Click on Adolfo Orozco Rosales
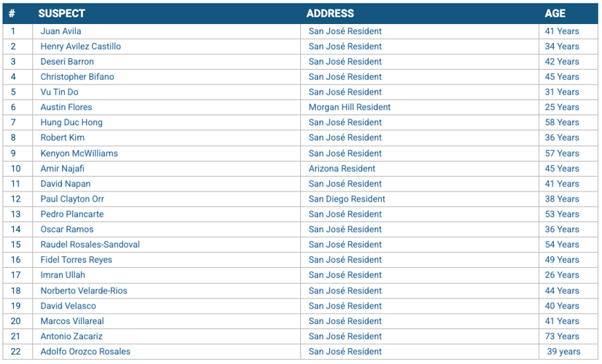This screenshot has width=602, height=364. point(85,352)
